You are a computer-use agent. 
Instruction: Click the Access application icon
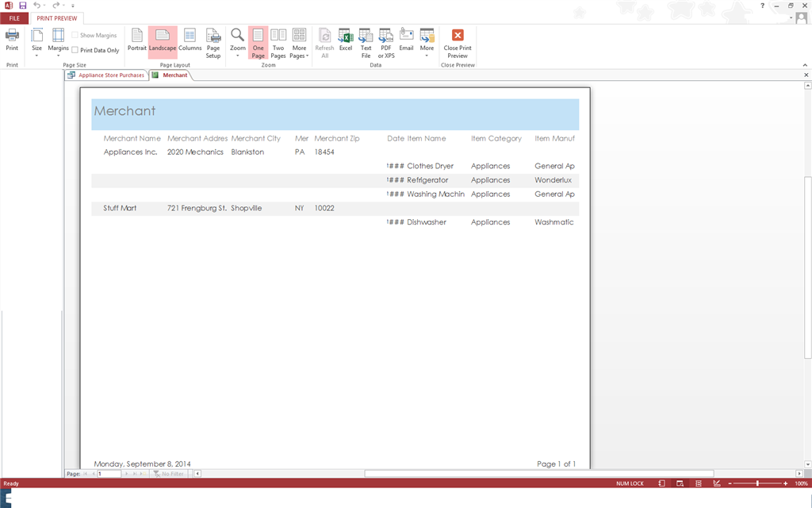pos(8,6)
